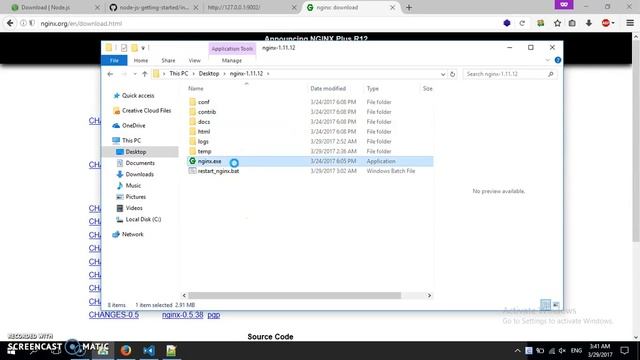Open address bar history dropdown in Explorer
640x360 pixels.
tap(443, 74)
